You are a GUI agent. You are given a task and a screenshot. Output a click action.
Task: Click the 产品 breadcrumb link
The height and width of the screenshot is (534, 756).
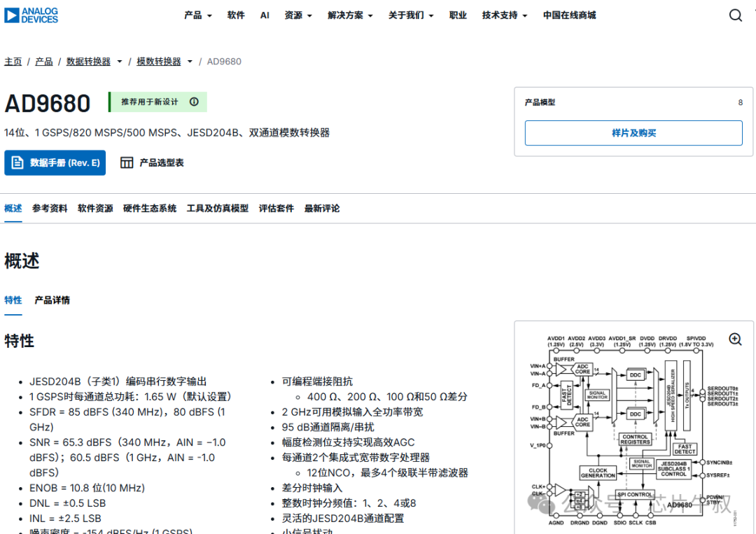[x=44, y=62]
